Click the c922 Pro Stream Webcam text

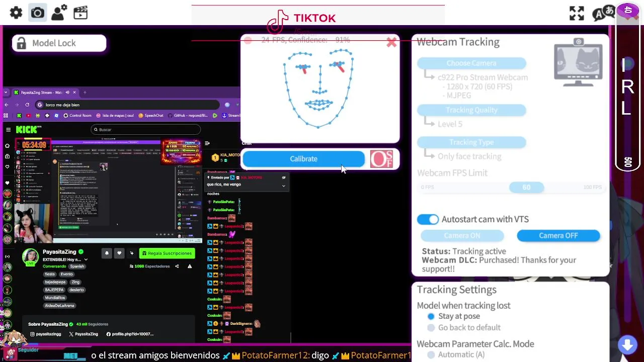(482, 77)
